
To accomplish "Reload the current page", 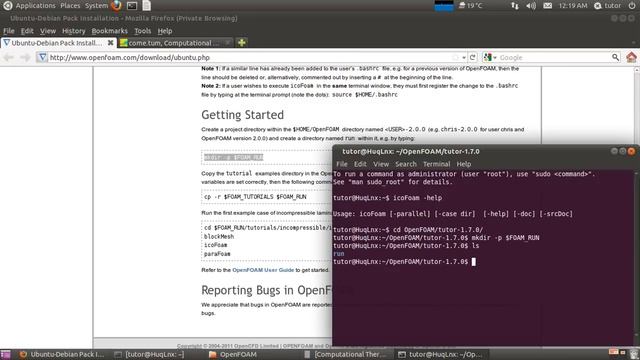I will click(473, 58).
